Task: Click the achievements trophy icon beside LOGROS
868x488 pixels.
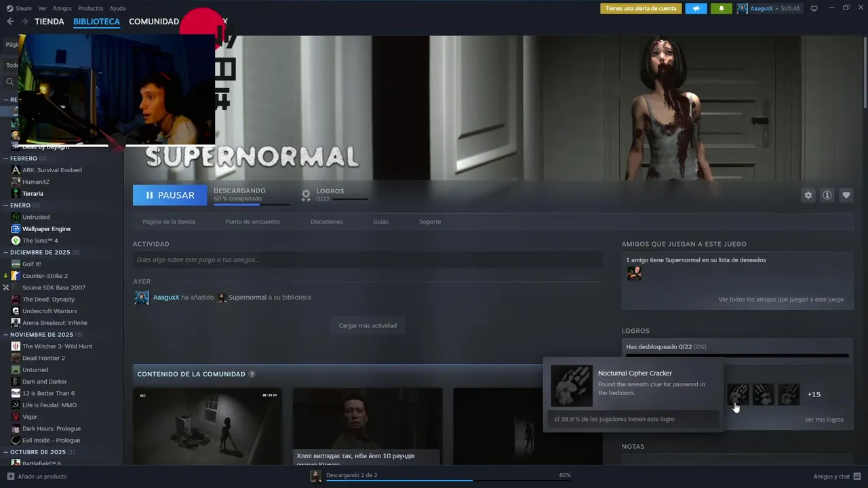Action: 306,195
